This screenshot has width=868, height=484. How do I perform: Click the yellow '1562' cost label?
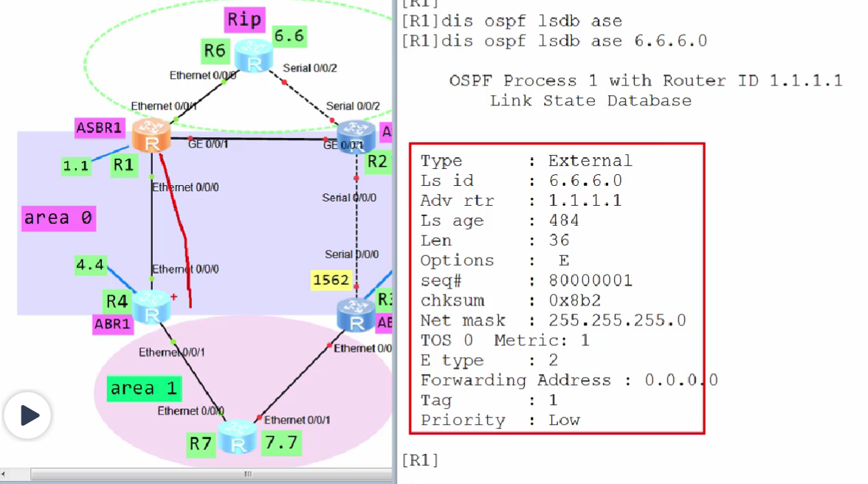coord(331,280)
